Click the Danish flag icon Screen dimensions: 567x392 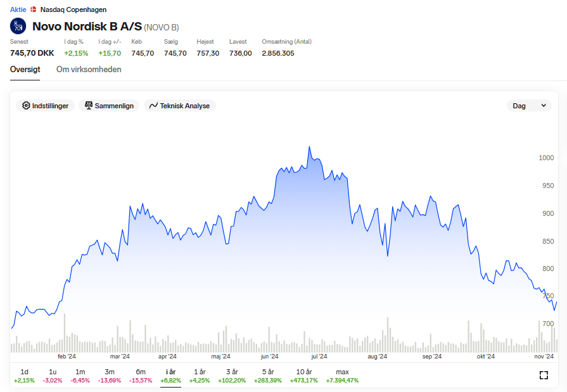[x=34, y=9]
